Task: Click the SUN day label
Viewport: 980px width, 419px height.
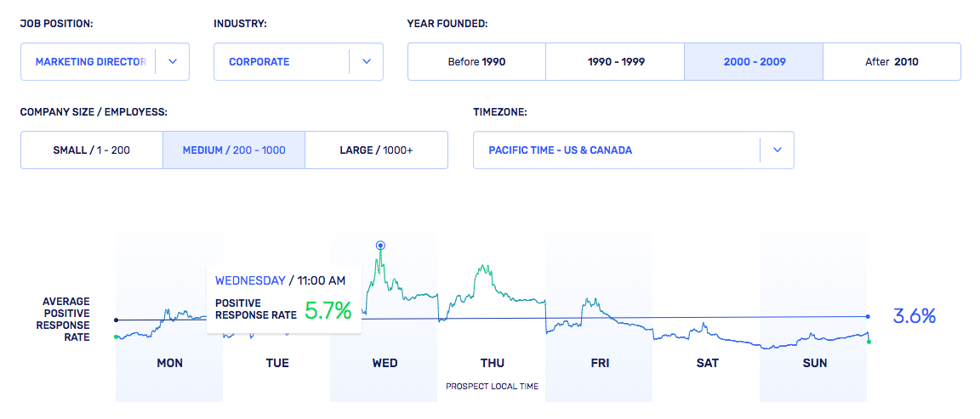Action: [814, 363]
